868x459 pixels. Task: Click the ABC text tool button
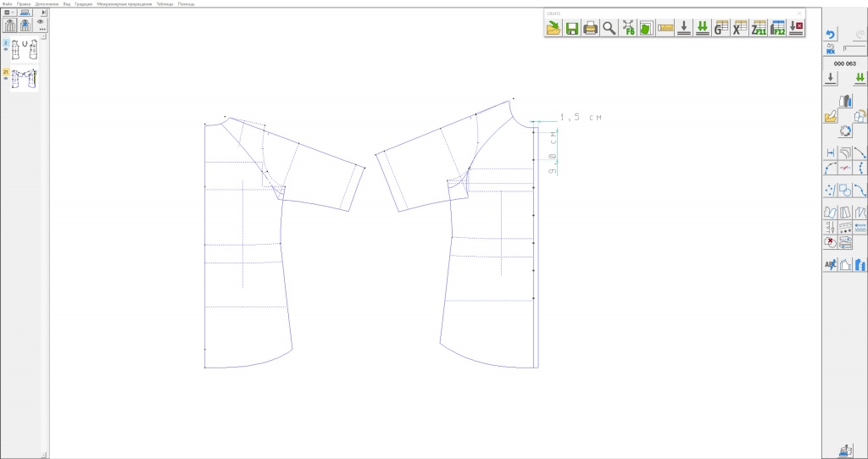click(x=831, y=265)
